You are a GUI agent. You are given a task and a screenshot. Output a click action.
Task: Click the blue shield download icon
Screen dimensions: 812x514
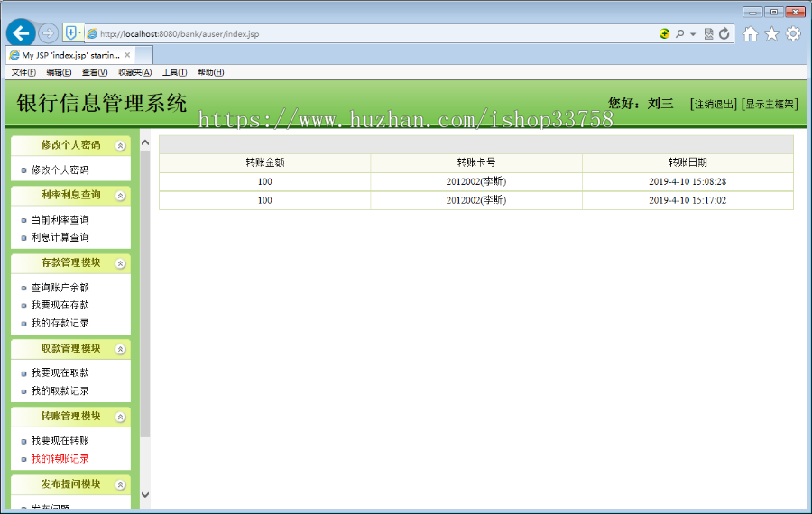point(70,33)
